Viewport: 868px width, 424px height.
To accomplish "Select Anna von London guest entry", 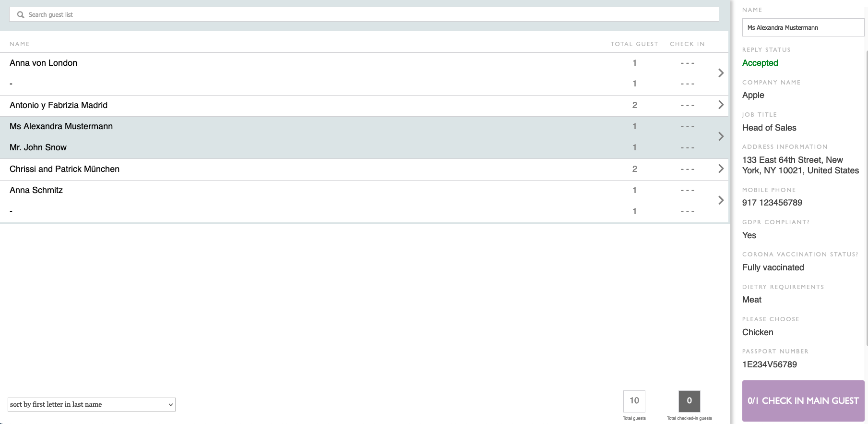I will pos(44,63).
